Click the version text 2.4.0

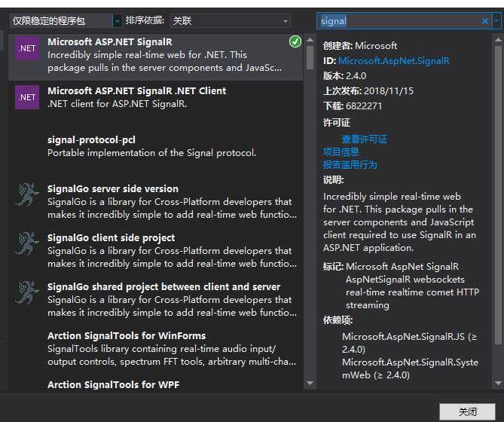[x=356, y=76]
